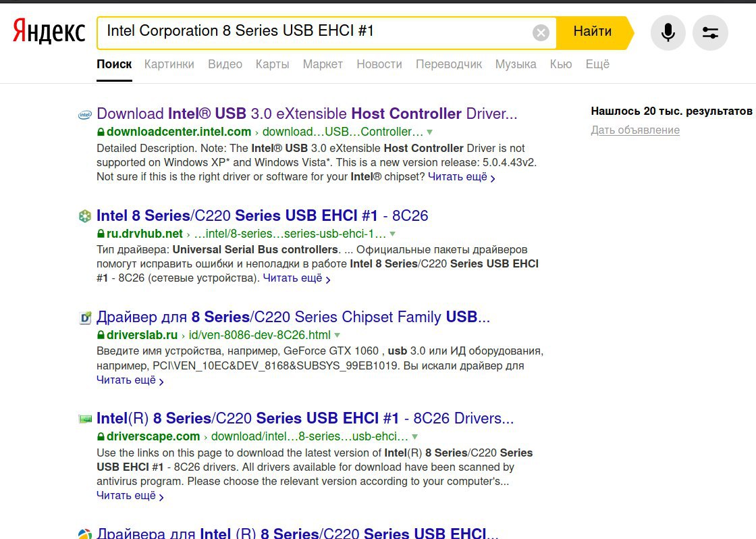Image resolution: width=756 pixels, height=539 pixels.
Task: Click the lock icon next to ru.drvhub.net
Action: pos(101,234)
